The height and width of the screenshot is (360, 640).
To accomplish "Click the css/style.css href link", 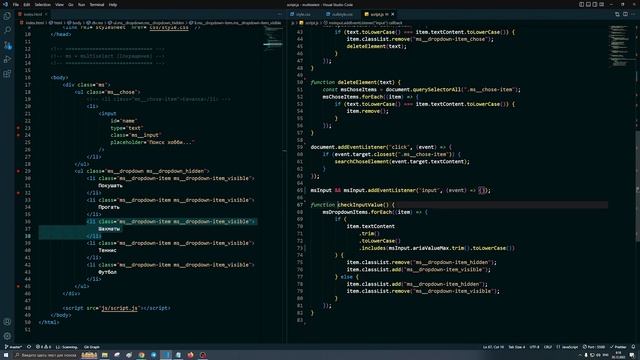I will 169,28.
